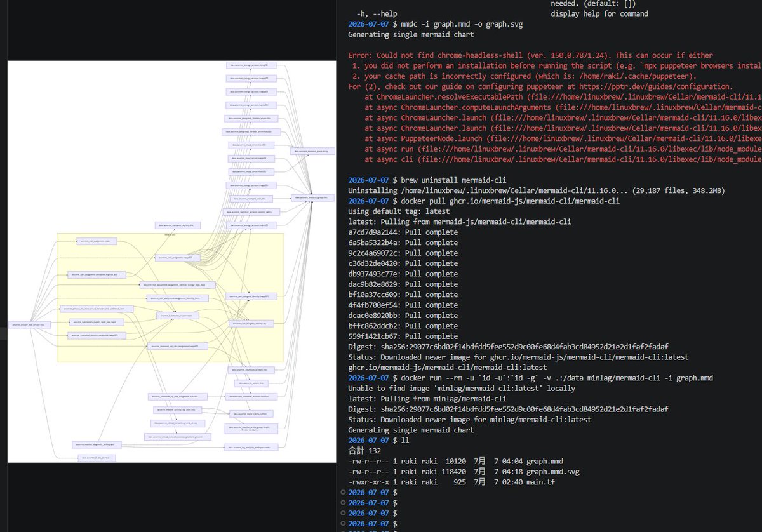The width and height of the screenshot is (762, 532).
Task: Click the 'dcac0e8920bb: Pull complete' line
Action: [x=403, y=316]
